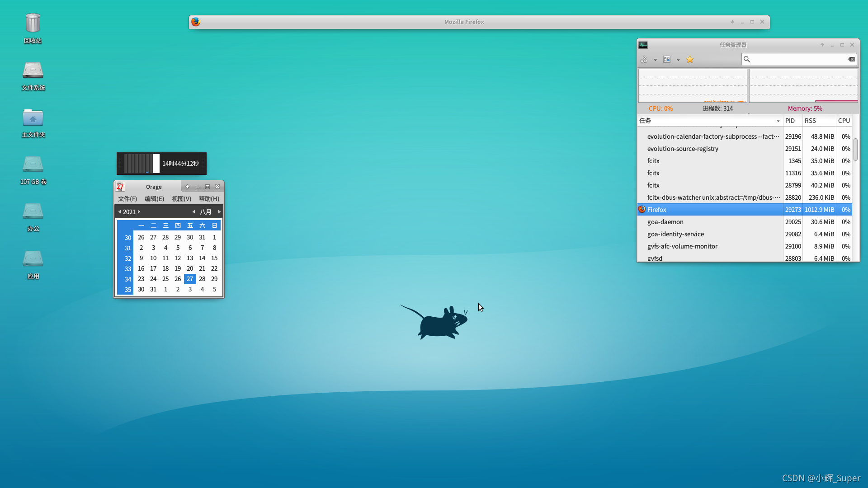Expand the dropdown arrow beside the settings switches icon
868x488 pixels.
[678, 60]
